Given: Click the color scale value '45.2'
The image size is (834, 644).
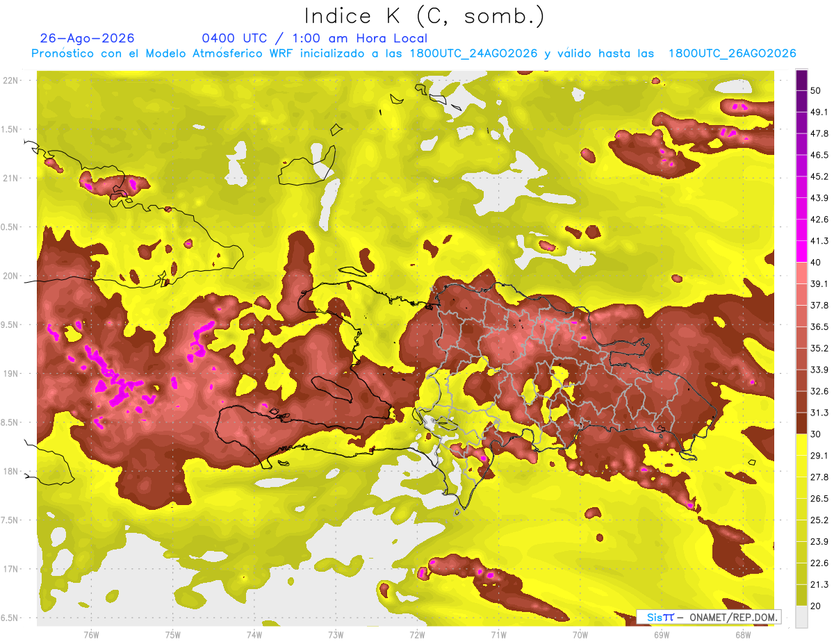Looking at the screenshot, I should click(819, 176).
